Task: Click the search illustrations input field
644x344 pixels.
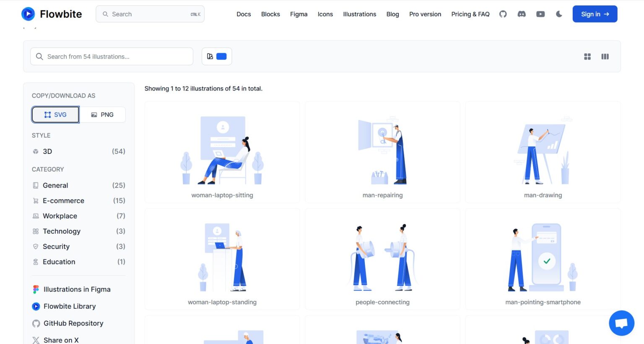Action: pyautogui.click(x=111, y=56)
